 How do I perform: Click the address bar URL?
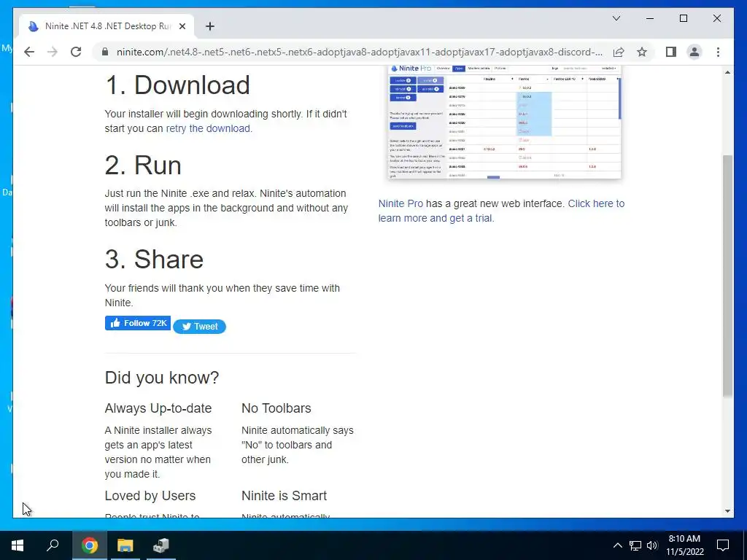pyautogui.click(x=359, y=52)
